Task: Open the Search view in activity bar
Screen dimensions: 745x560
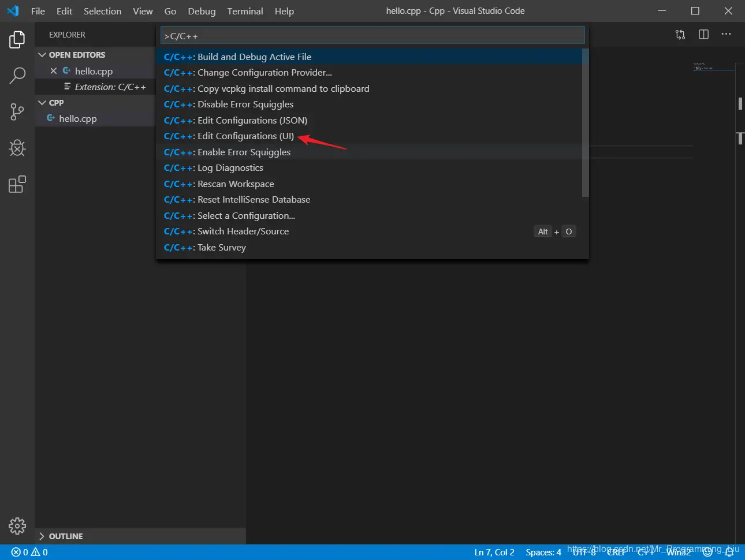Action: point(17,76)
